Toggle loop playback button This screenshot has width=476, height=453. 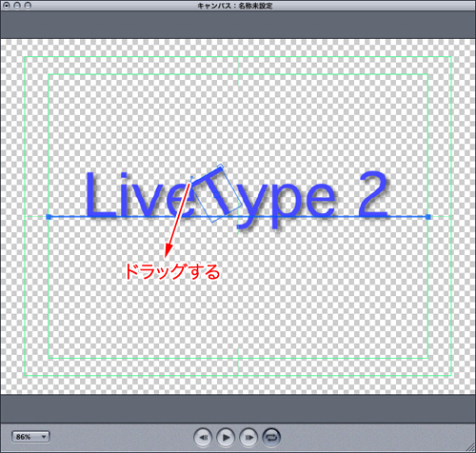[x=271, y=438]
